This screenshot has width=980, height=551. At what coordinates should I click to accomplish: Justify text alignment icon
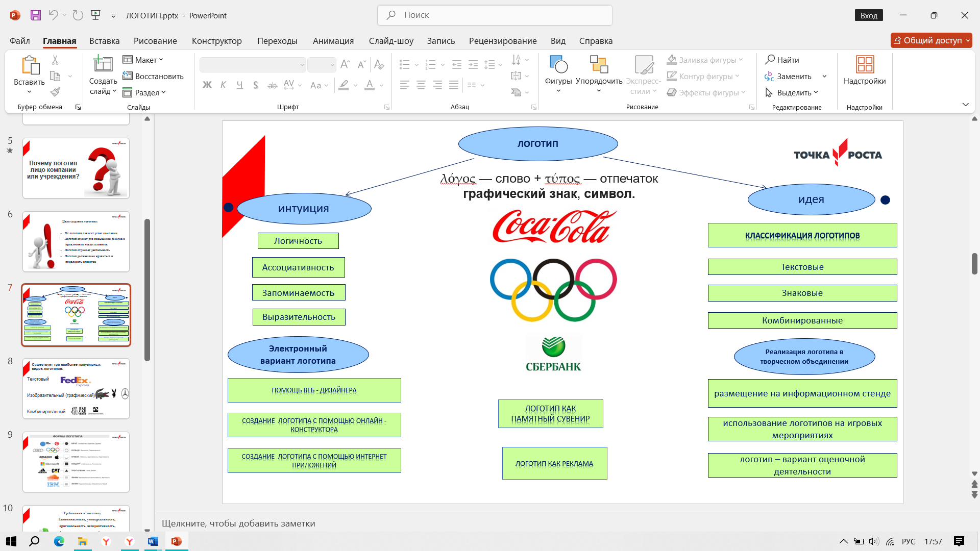pos(454,85)
